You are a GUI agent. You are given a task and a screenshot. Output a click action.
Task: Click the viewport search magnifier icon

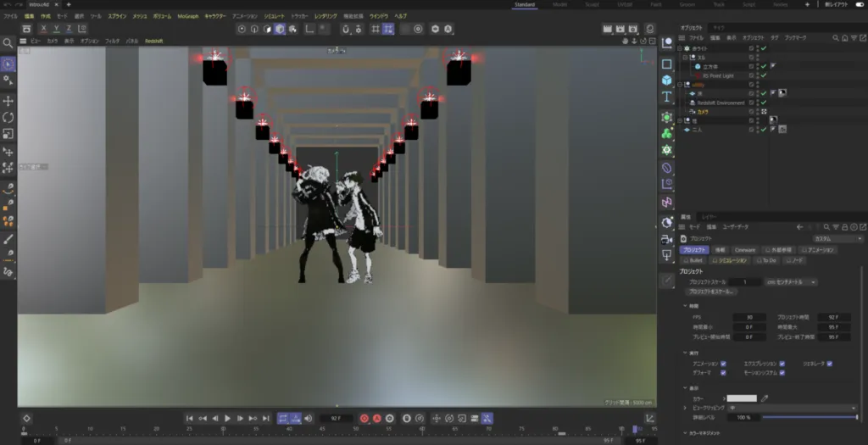[8, 42]
